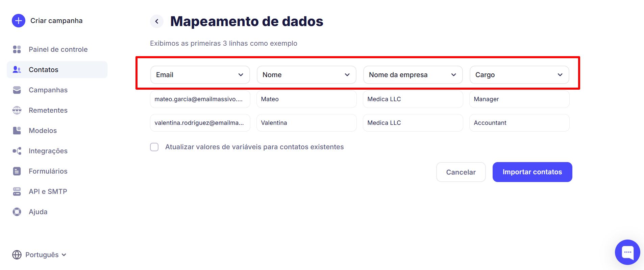Go to Modelos in the sidebar
Viewport: 644px width, 270px height.
(43, 131)
